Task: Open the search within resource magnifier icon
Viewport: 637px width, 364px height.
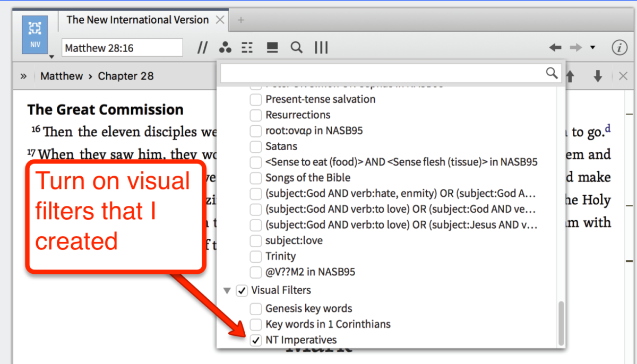Action: pos(296,47)
